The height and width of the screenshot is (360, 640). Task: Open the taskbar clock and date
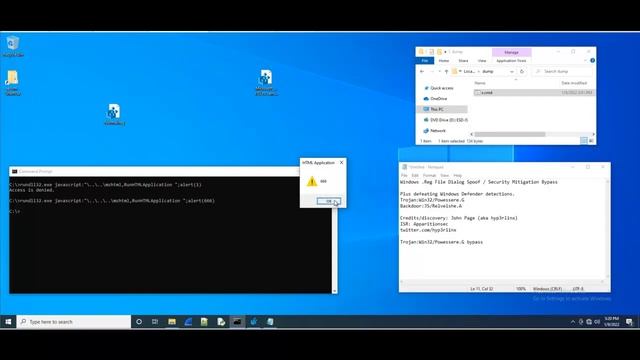(611, 322)
